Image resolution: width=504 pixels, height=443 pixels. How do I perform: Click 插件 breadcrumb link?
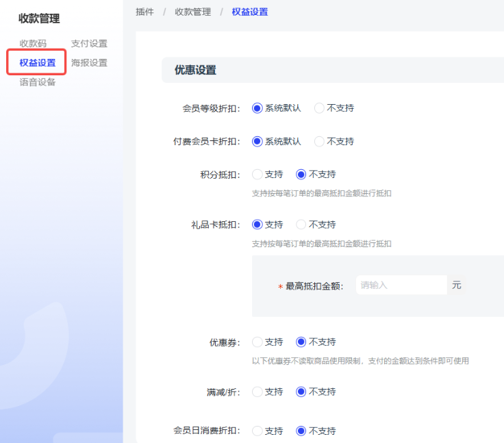pos(144,12)
